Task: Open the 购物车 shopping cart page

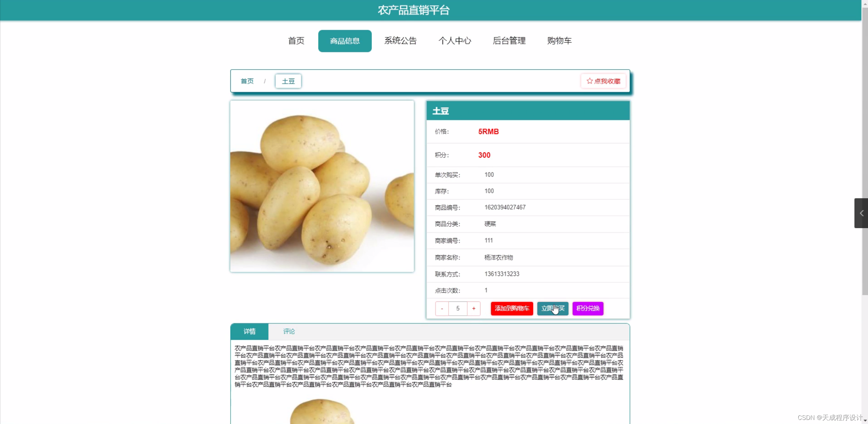Action: coord(559,40)
